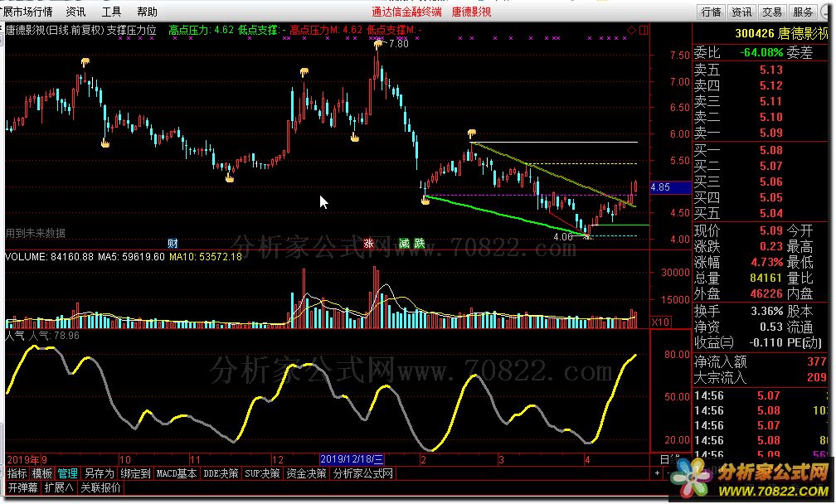The image size is (836, 504).
Task: Click the 涨 info marker on the chart
Action: click(x=368, y=244)
